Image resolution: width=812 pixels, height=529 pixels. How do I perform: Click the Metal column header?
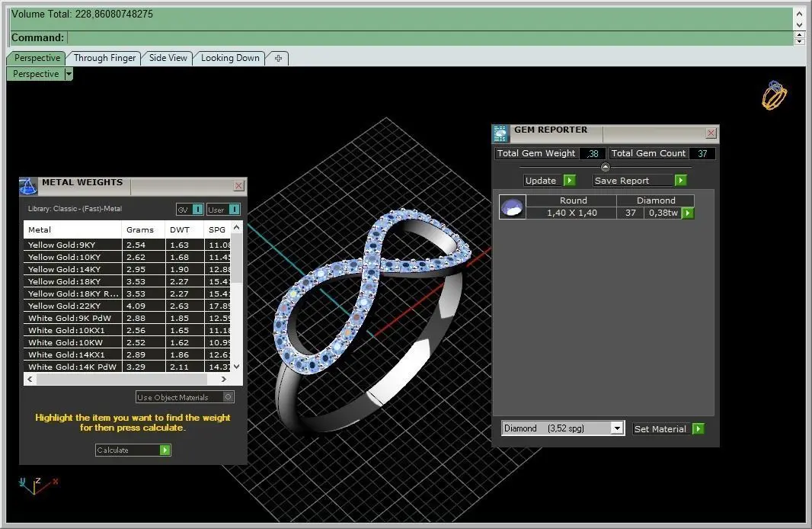[72, 229]
